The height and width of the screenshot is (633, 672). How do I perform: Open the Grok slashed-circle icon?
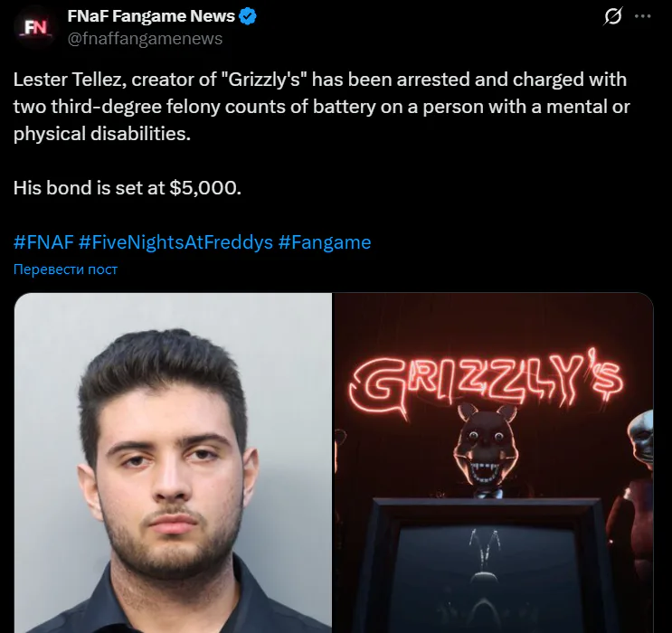[x=612, y=16]
